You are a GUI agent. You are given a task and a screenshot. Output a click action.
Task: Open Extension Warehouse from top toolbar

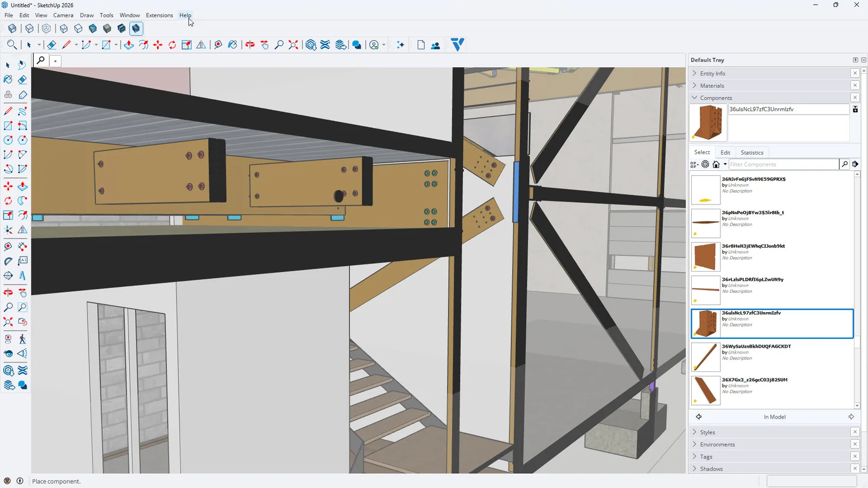point(325,45)
